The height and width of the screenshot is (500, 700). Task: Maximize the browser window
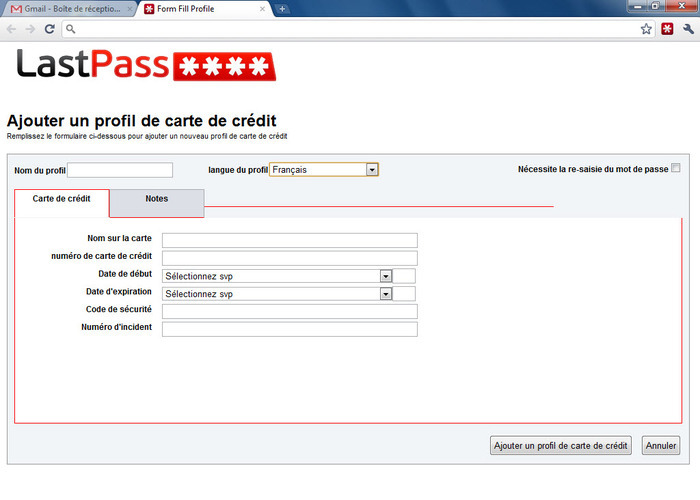point(655,6)
